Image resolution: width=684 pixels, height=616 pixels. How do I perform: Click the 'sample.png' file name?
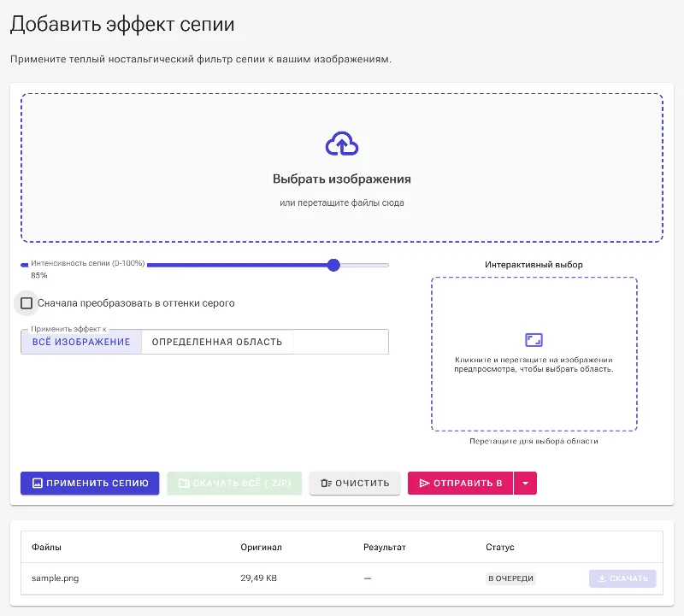pyautogui.click(x=55, y=578)
